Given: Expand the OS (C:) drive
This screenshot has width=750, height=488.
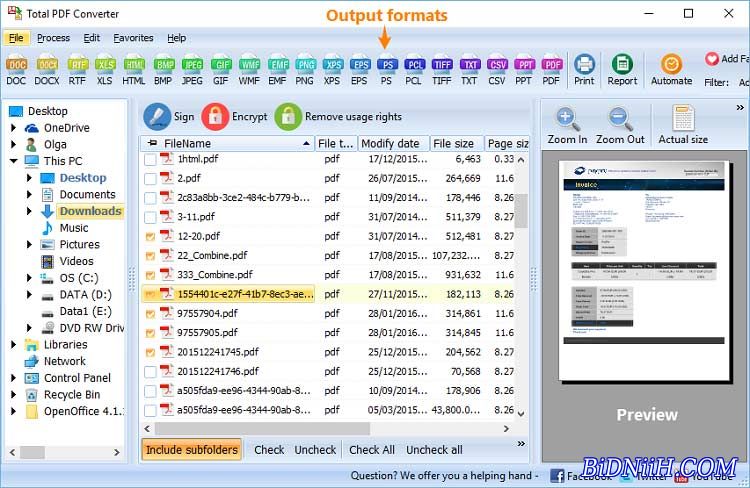Looking at the screenshot, I should pyautogui.click(x=29, y=278).
